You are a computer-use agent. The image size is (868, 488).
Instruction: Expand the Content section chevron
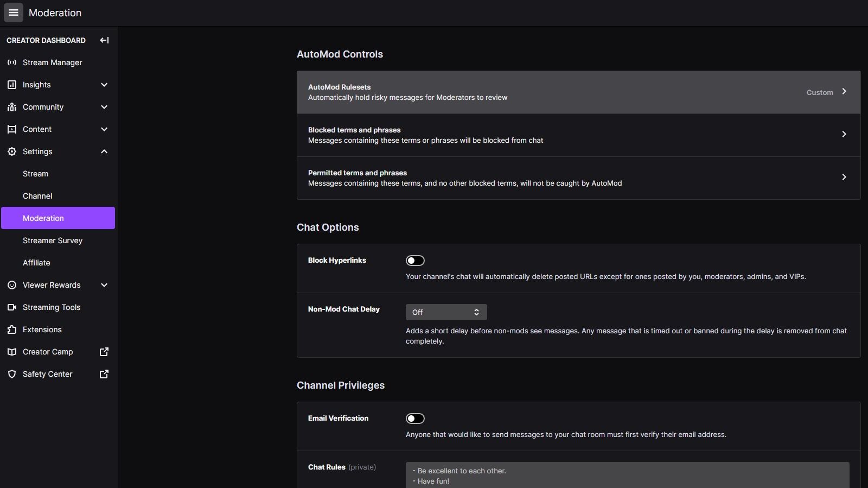104,129
